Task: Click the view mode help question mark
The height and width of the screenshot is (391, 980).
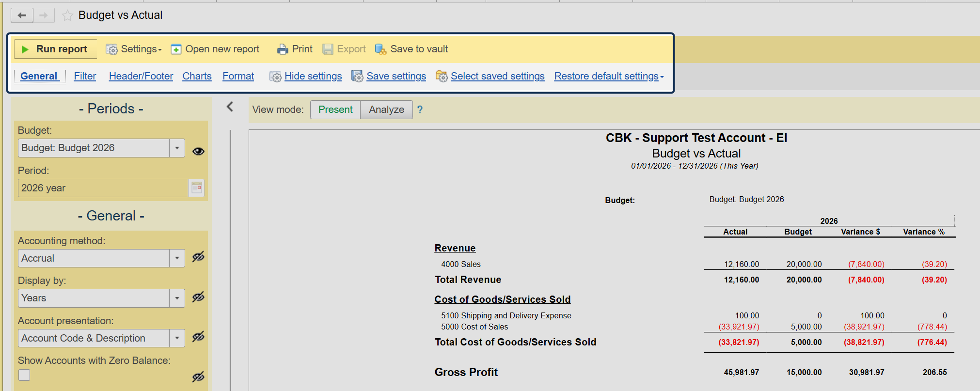Action: (420, 110)
